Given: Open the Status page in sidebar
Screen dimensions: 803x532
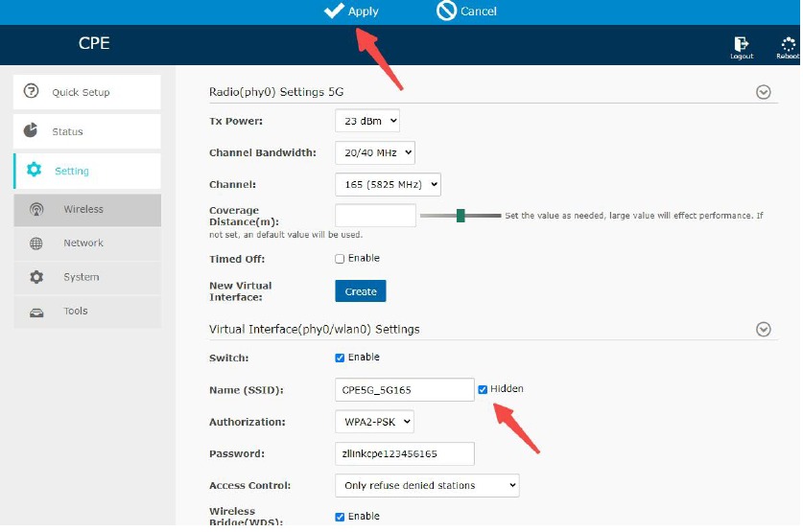Looking at the screenshot, I should point(86,132).
